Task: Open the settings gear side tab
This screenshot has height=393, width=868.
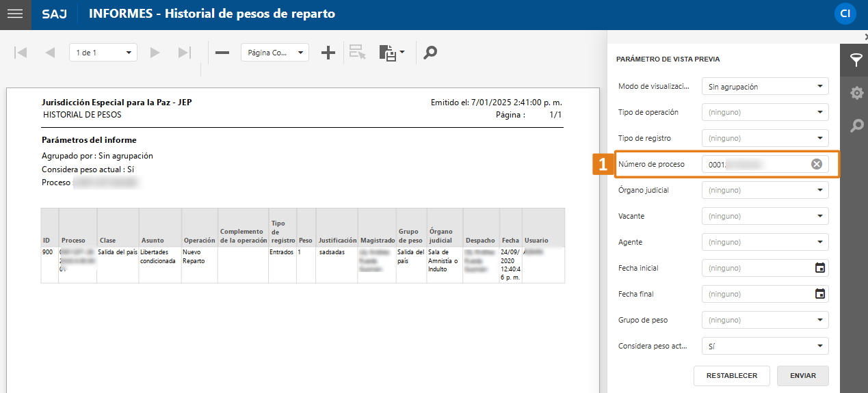Action: coord(856,93)
